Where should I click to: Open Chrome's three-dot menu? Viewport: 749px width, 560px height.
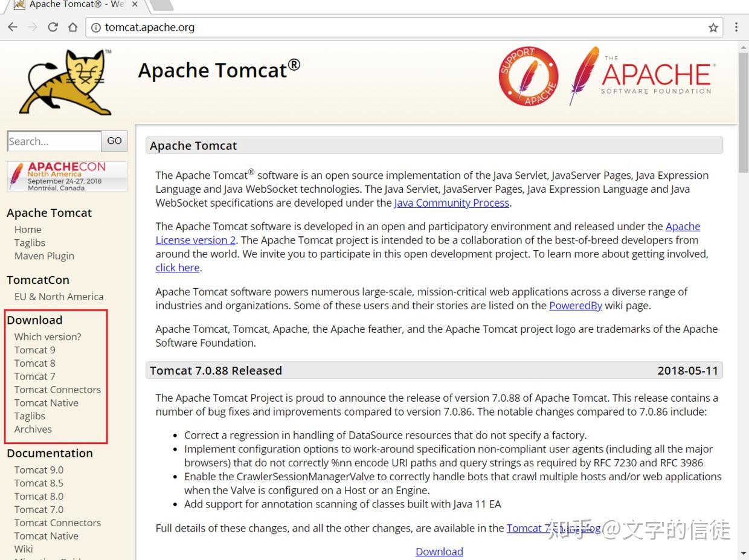[736, 27]
